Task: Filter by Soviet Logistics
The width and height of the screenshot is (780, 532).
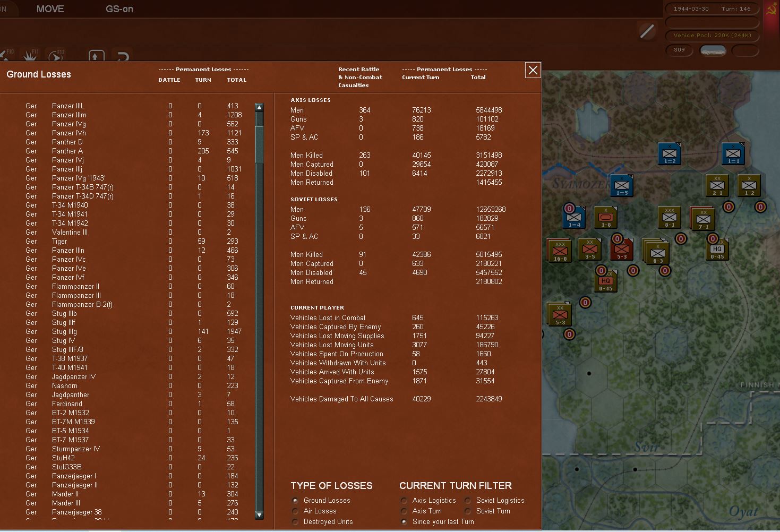Action: [468, 501]
